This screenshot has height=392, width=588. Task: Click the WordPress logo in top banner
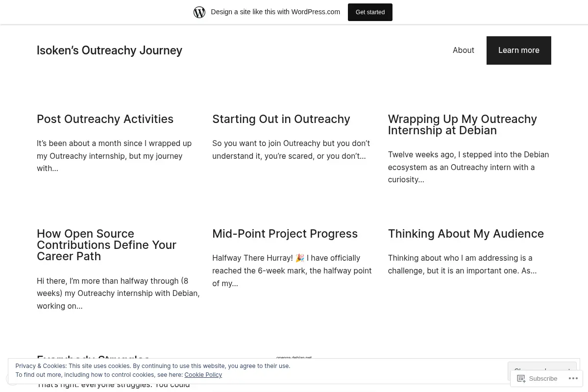(x=199, y=12)
